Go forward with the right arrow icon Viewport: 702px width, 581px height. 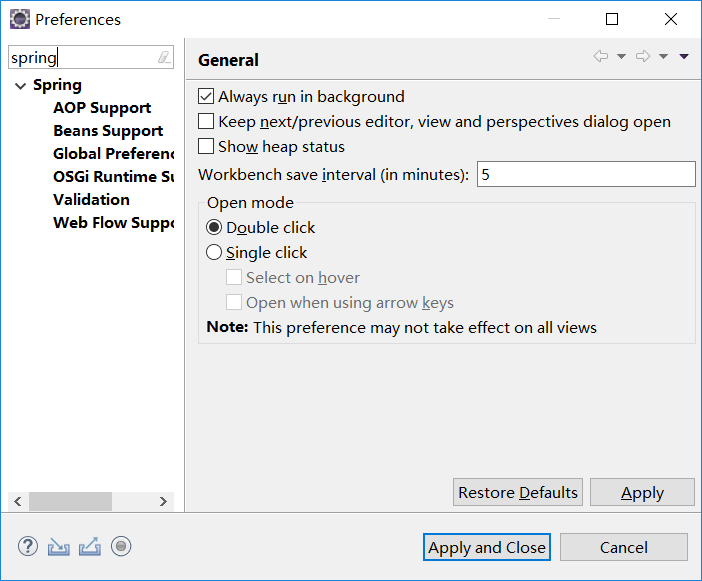643,56
